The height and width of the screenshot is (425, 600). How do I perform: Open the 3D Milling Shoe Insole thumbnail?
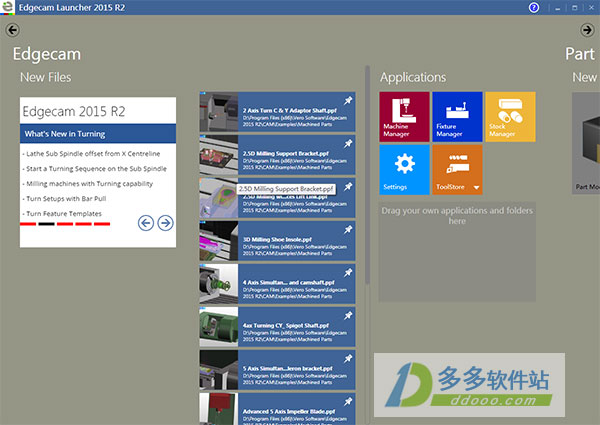coord(218,241)
